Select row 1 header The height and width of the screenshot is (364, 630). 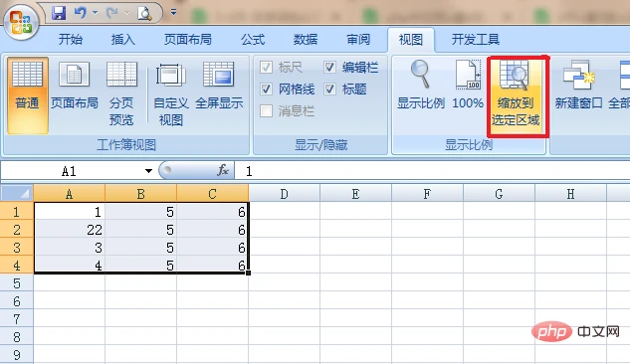17,211
